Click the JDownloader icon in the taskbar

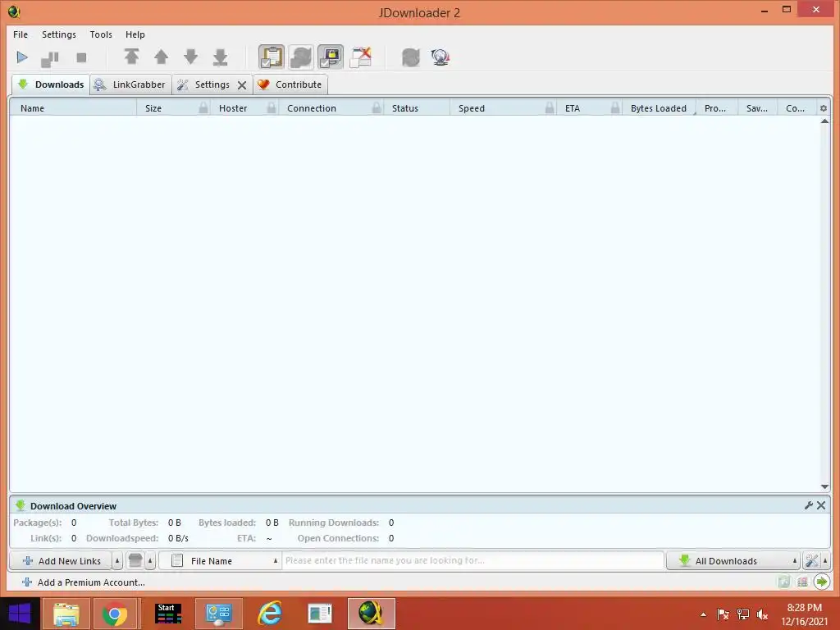[x=372, y=614]
